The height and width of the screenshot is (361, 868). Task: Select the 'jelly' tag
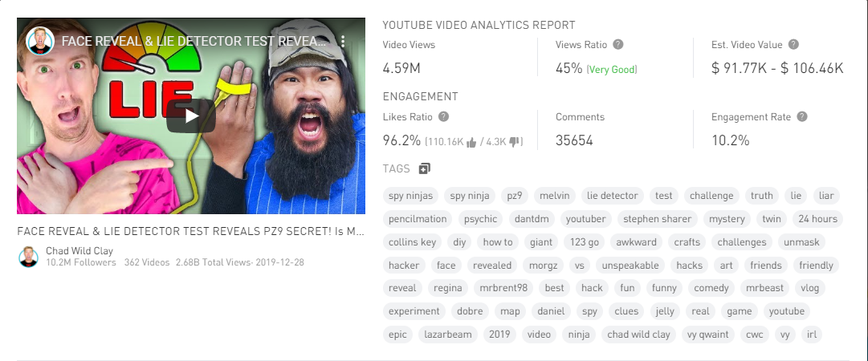[665, 310]
